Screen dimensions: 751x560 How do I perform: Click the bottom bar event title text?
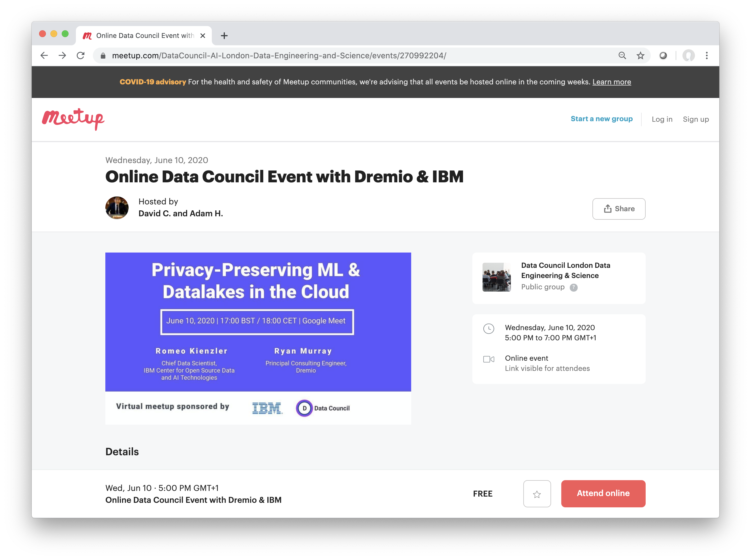click(193, 500)
